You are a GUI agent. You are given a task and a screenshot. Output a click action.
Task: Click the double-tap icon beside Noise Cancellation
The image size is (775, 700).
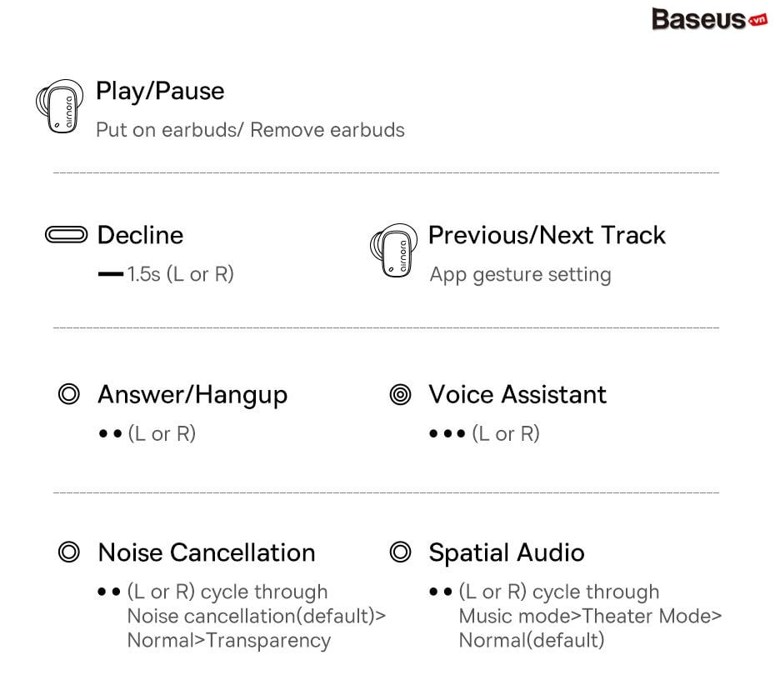point(69,552)
